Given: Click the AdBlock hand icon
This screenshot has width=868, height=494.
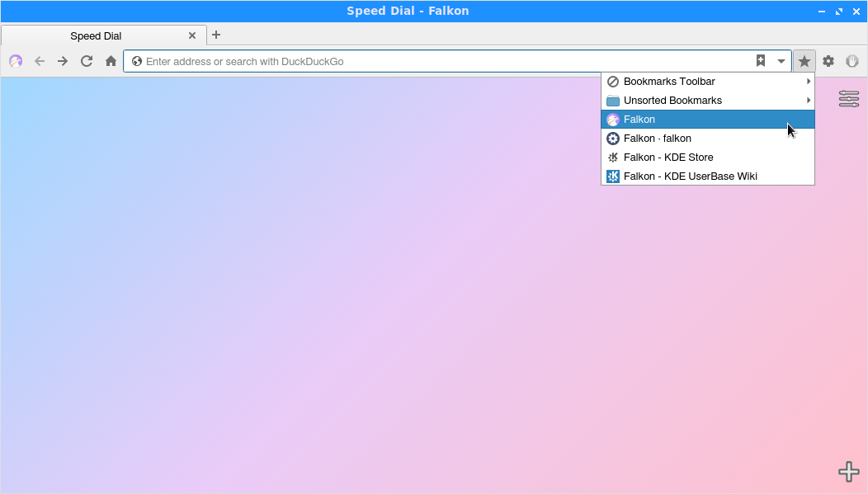Looking at the screenshot, I should click(852, 61).
